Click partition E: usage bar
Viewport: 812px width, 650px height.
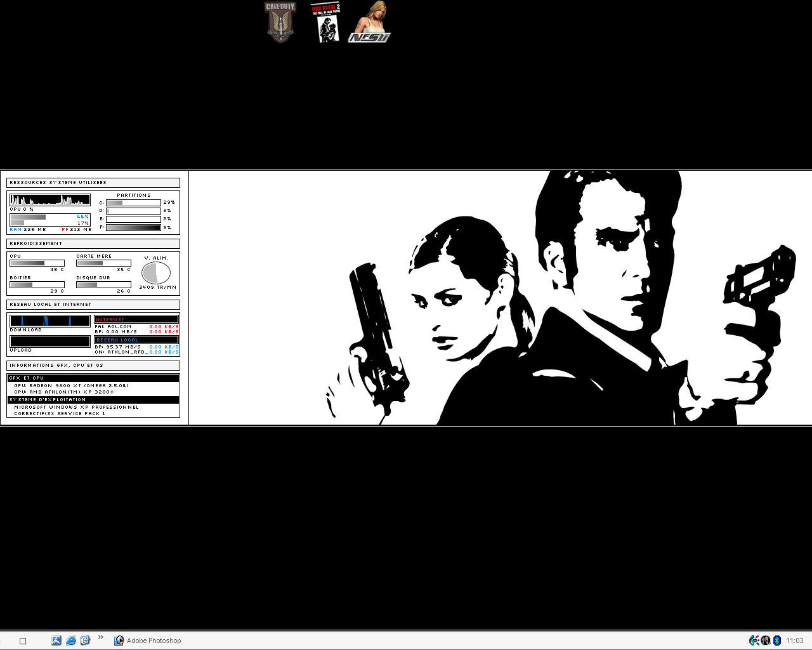[133, 219]
